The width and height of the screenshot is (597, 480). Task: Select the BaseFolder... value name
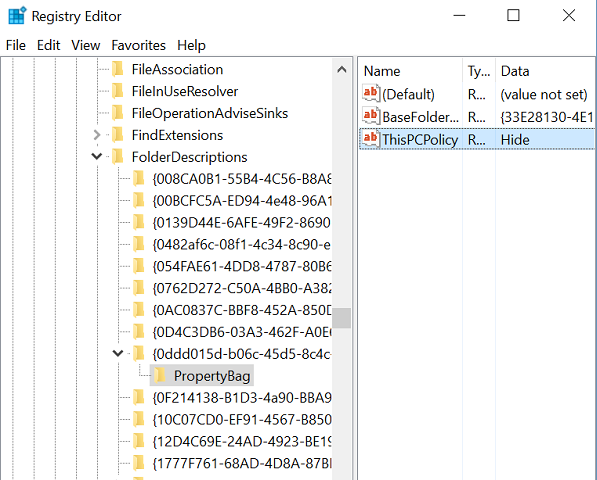point(420,117)
